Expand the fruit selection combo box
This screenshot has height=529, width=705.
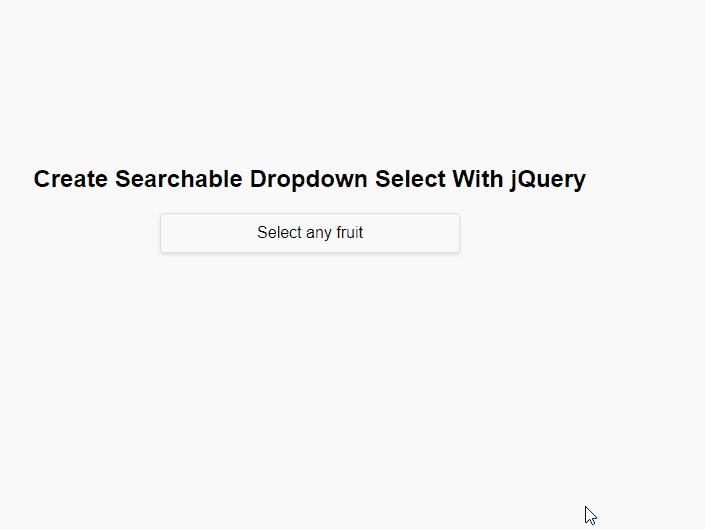coord(310,233)
